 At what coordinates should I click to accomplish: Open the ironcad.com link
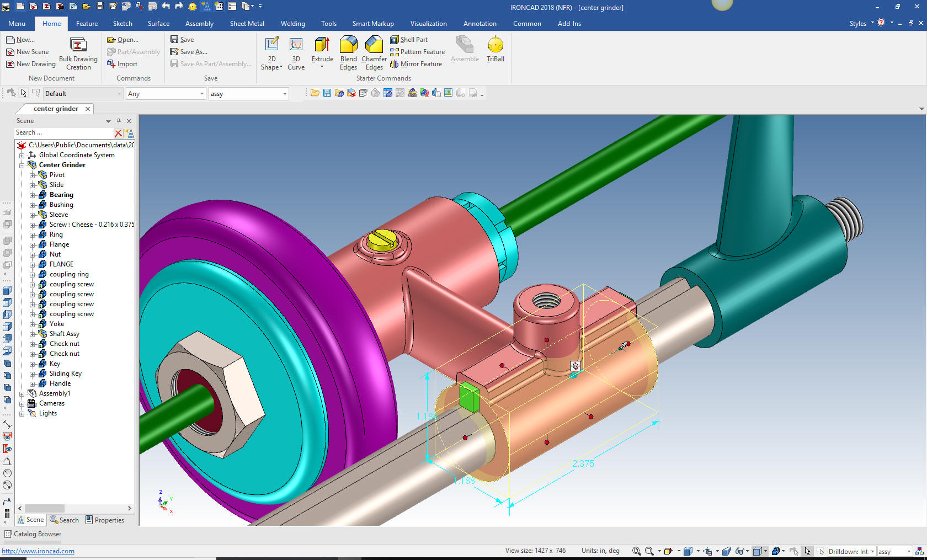tap(38, 551)
